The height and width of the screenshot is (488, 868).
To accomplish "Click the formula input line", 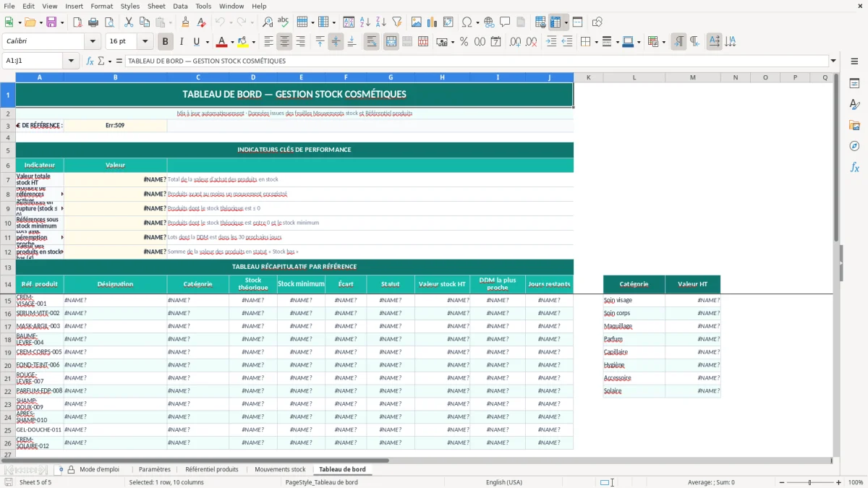I will [477, 61].
